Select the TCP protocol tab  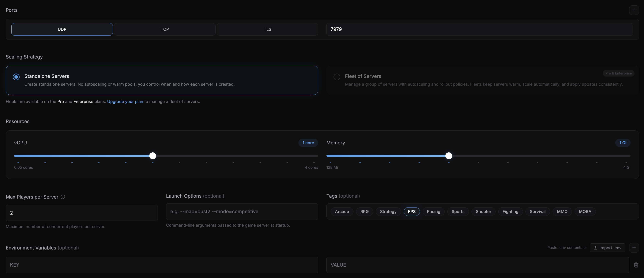165,29
